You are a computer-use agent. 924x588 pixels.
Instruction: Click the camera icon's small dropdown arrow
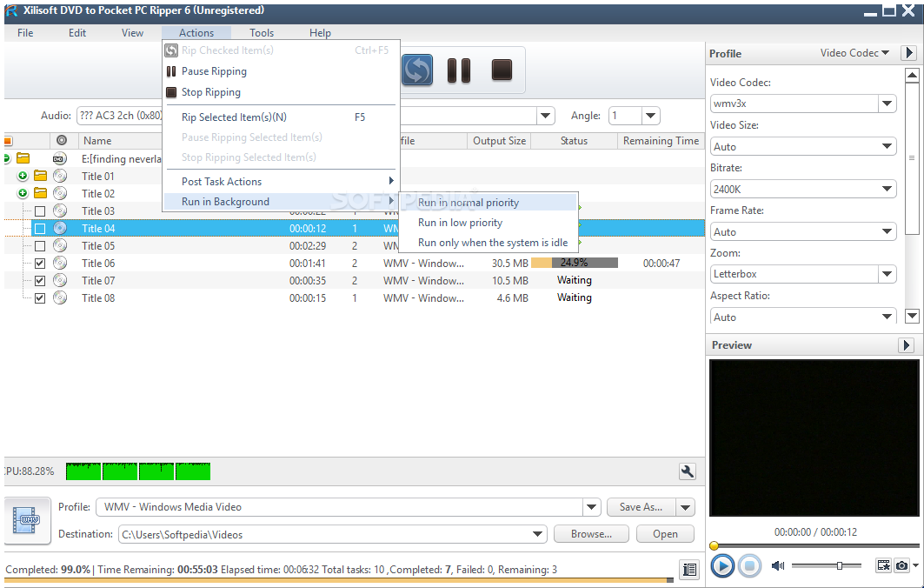pos(915,565)
